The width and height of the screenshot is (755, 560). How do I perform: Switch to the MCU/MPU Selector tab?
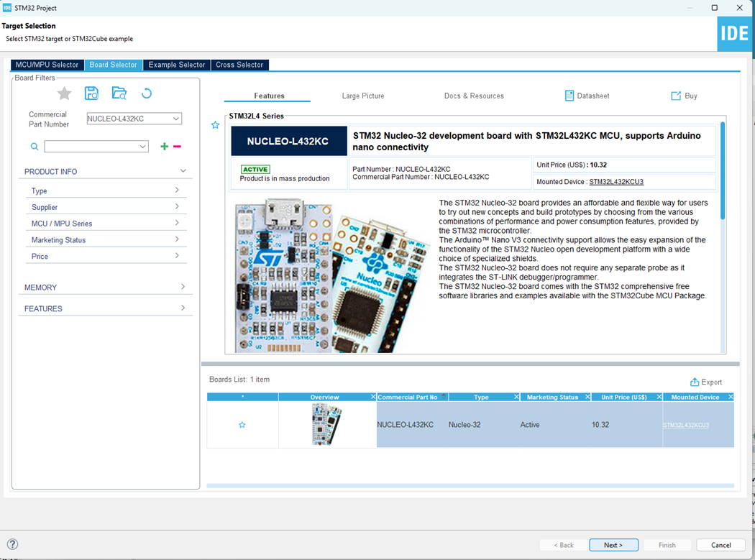coord(47,65)
